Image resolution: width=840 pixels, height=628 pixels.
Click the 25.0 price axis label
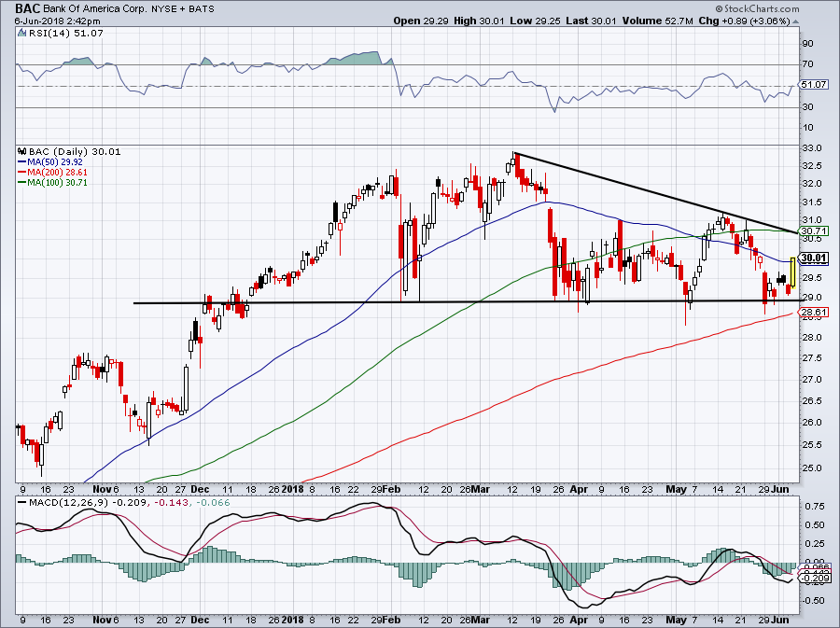pos(812,468)
